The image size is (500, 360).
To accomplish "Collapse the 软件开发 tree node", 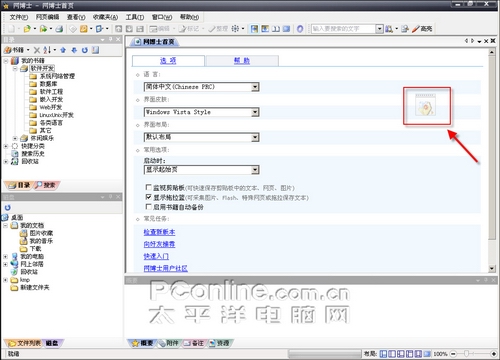I will point(15,69).
